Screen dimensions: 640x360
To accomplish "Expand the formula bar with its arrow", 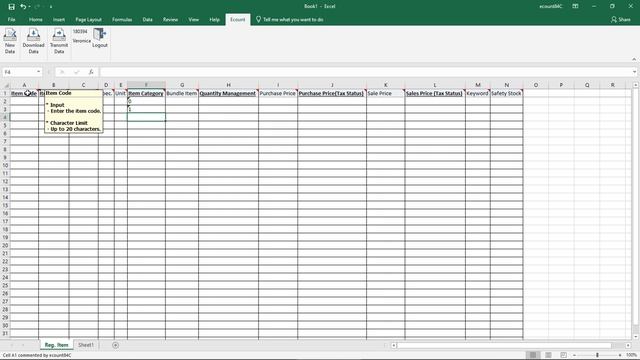I will (x=634, y=72).
